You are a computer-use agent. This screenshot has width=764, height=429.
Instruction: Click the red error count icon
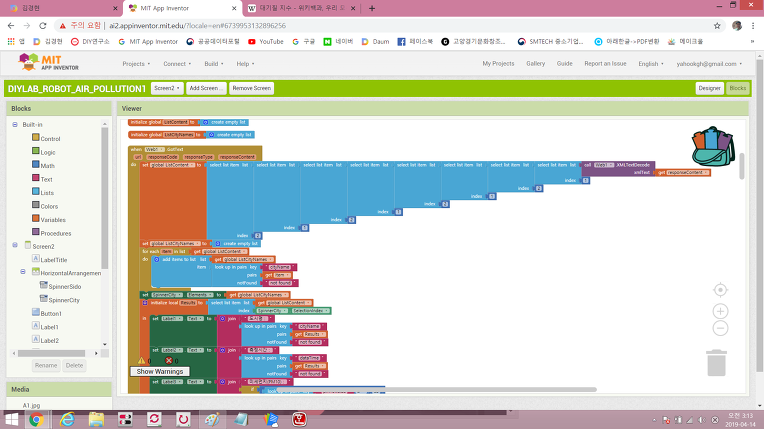pos(169,361)
